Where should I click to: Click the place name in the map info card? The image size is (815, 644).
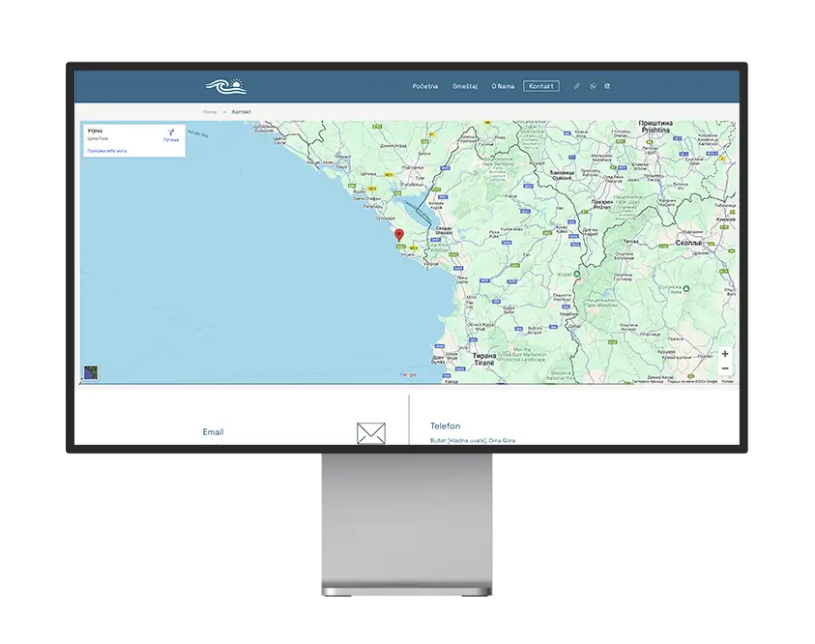tap(95, 131)
